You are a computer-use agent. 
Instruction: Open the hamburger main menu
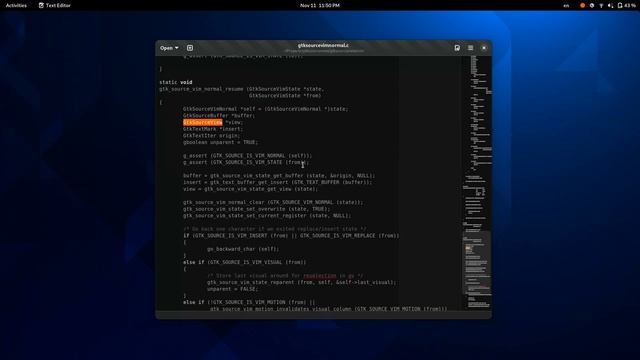[x=471, y=48]
